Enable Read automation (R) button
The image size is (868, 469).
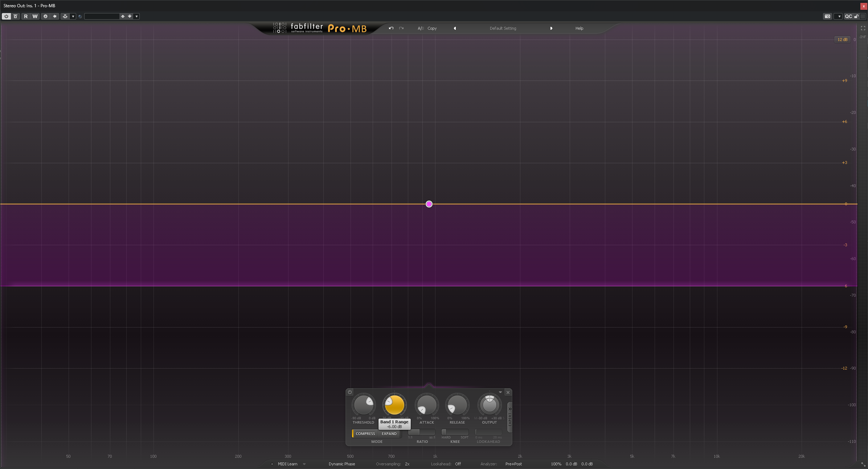point(26,16)
